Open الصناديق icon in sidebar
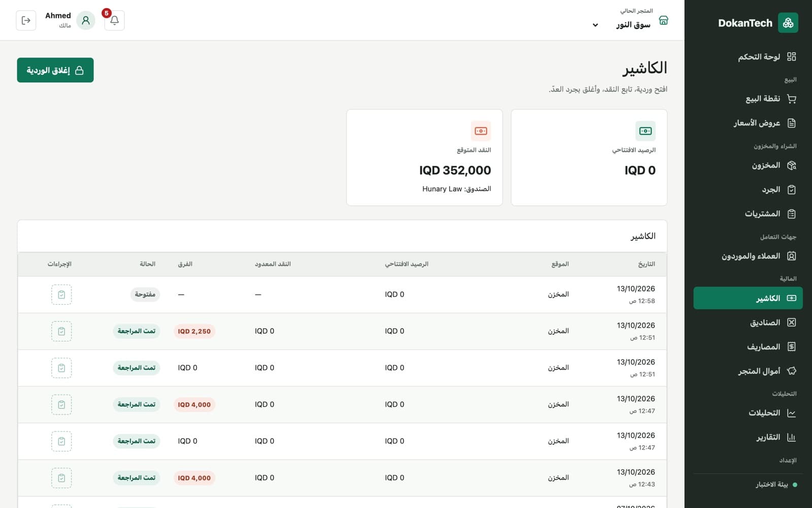 [791, 323]
